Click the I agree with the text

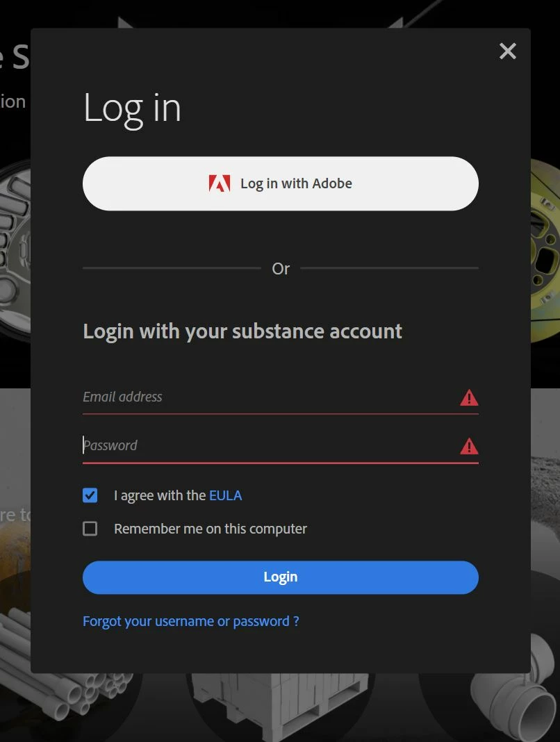coord(160,495)
